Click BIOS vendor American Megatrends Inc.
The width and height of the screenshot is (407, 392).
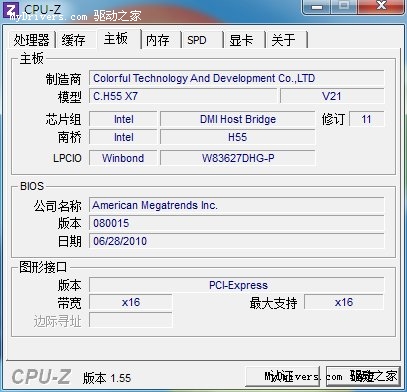click(237, 205)
